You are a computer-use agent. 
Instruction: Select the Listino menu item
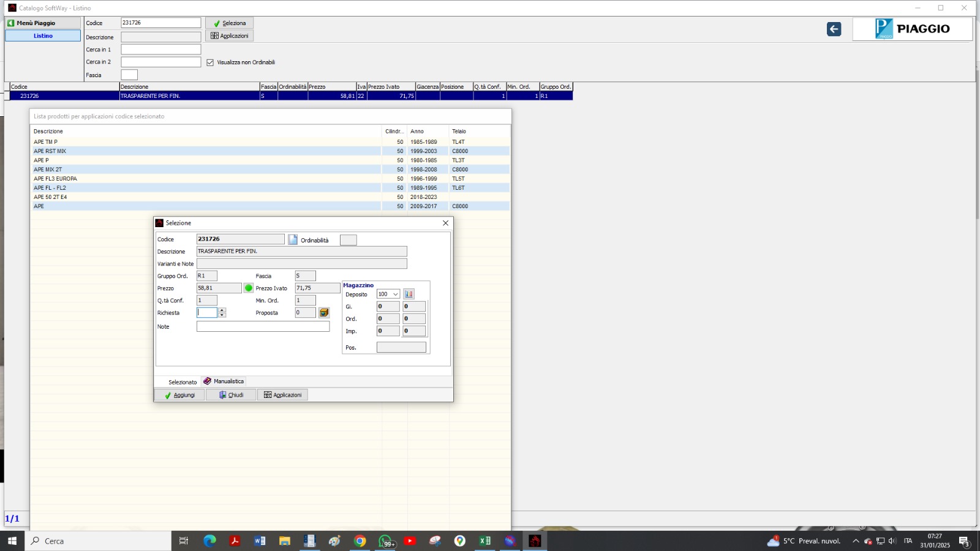point(43,36)
